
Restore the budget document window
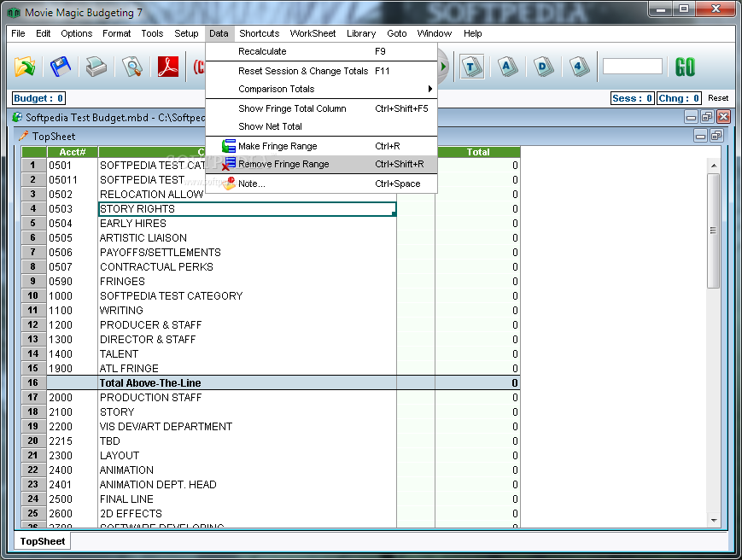pos(708,117)
